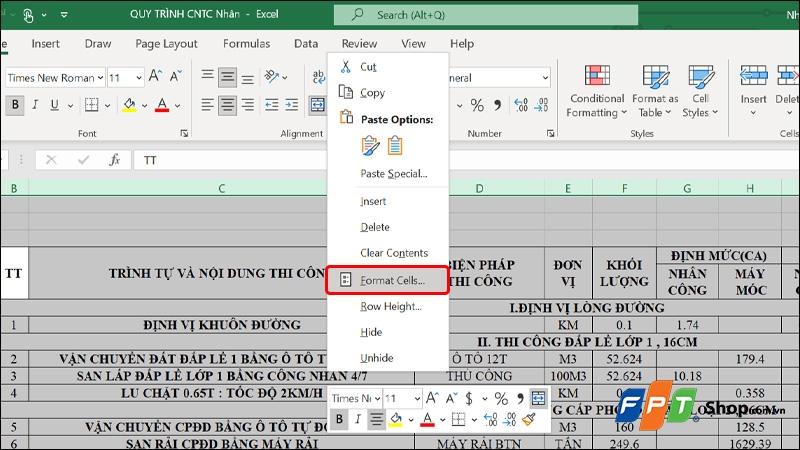Click Align Left in ribbon

click(207, 105)
